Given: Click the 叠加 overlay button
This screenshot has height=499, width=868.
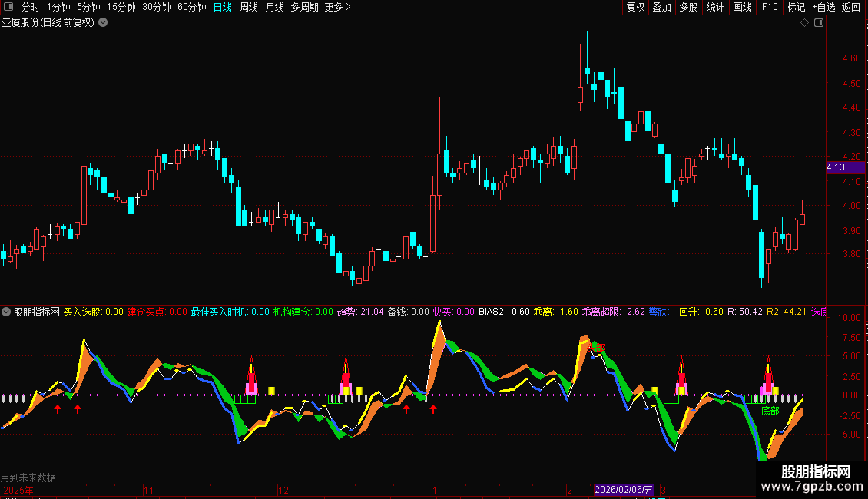Looking at the screenshot, I should pos(661,7).
